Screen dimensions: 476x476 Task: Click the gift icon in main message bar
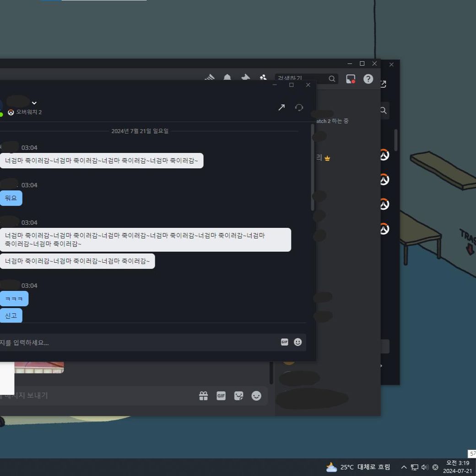[x=203, y=396]
